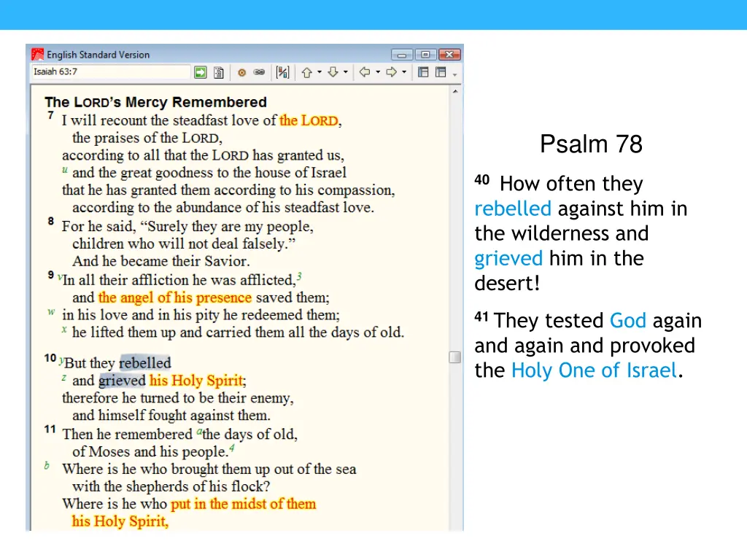Open dropdown beside the up arrow
Screen dimensions: 747x560
[320, 72]
